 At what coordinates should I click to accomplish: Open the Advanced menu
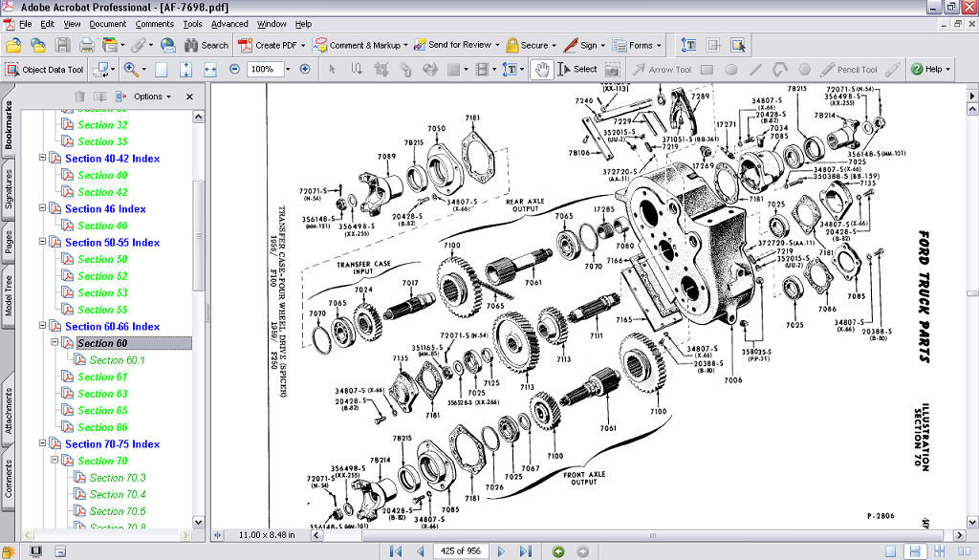pos(229,24)
